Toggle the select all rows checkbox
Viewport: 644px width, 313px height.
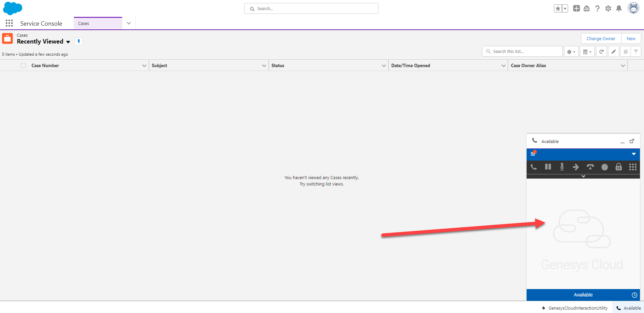(x=23, y=65)
